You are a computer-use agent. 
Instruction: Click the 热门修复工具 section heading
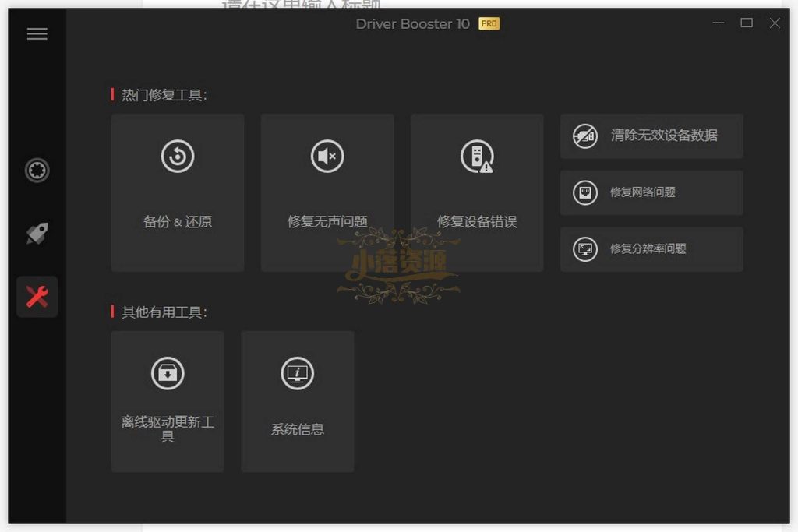pos(164,95)
